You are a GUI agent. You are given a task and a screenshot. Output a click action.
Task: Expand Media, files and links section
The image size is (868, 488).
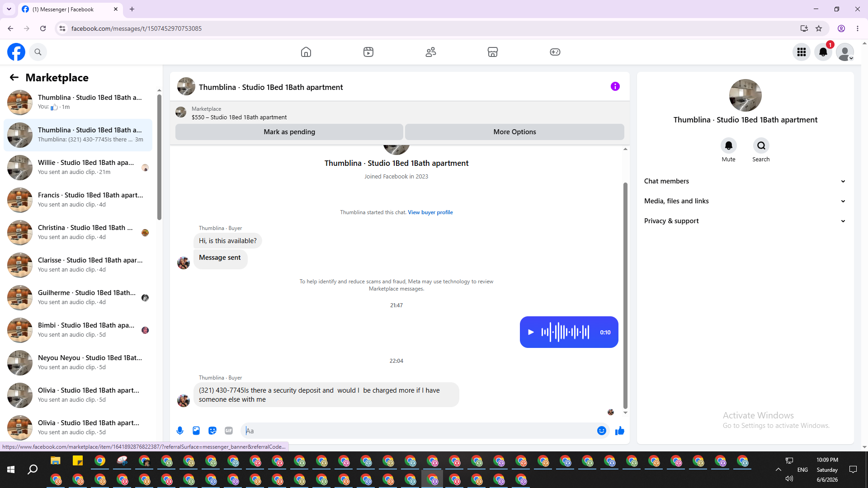click(745, 201)
